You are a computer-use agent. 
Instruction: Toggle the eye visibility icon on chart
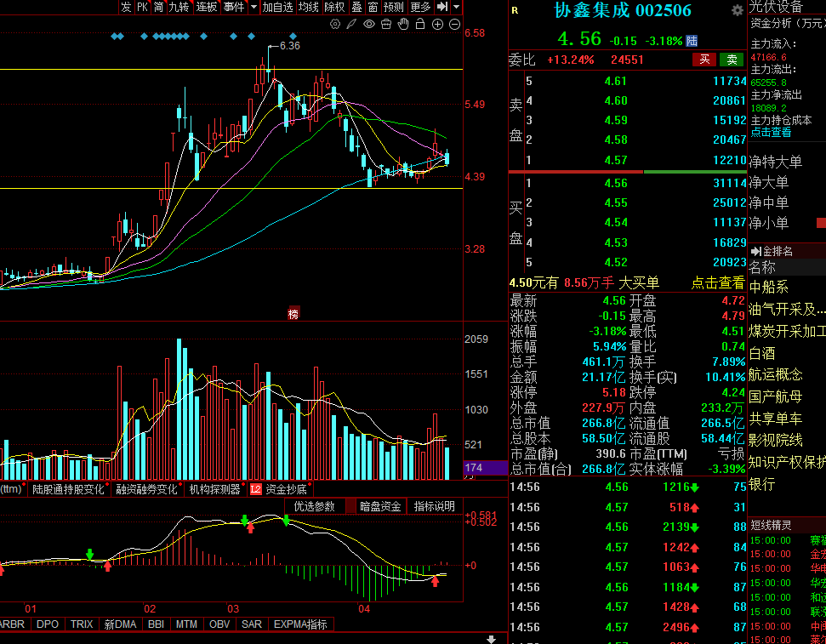click(369, 24)
